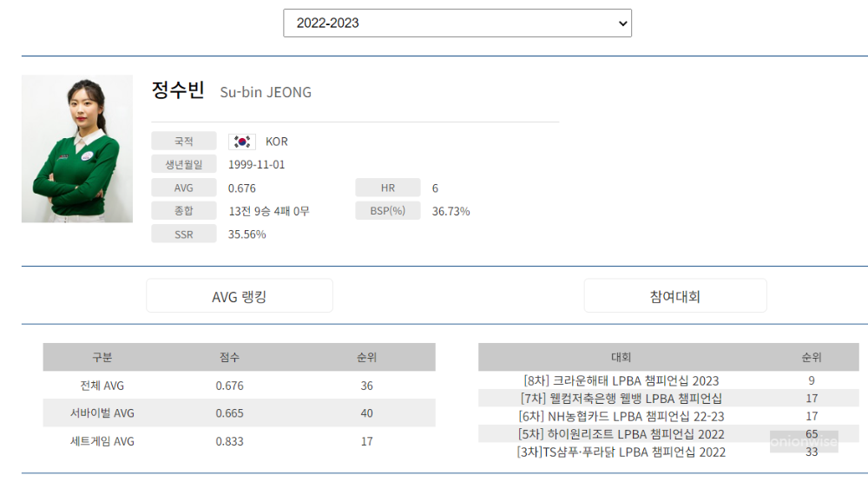The height and width of the screenshot is (482, 868).
Task: Click the player name 정수빈
Action: pos(178,89)
